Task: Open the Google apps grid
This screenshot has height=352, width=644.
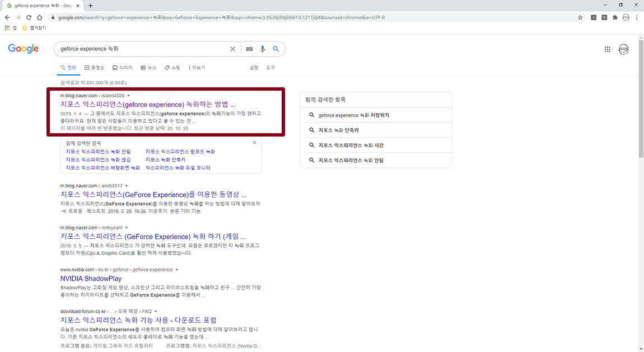Action: coord(607,49)
